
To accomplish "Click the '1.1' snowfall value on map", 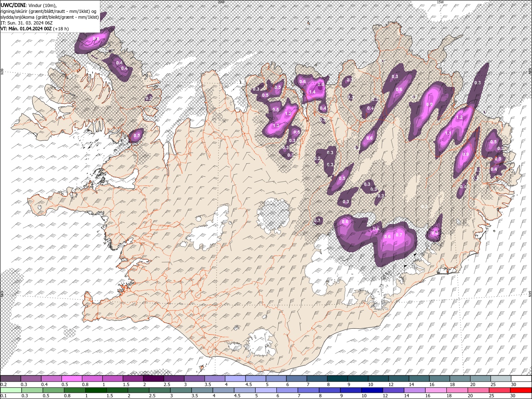I will [x=448, y=133].
